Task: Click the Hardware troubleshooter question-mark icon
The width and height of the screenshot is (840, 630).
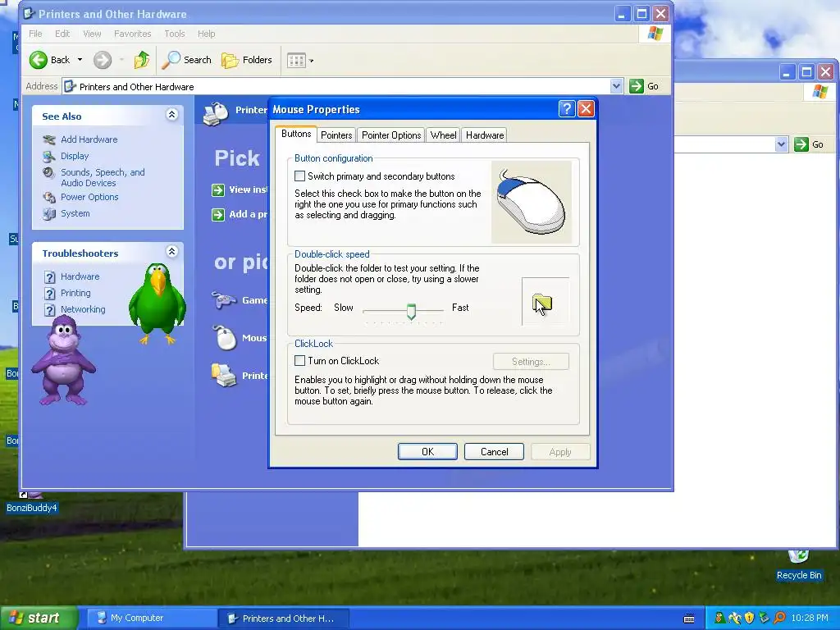Action: pyautogui.click(x=50, y=277)
